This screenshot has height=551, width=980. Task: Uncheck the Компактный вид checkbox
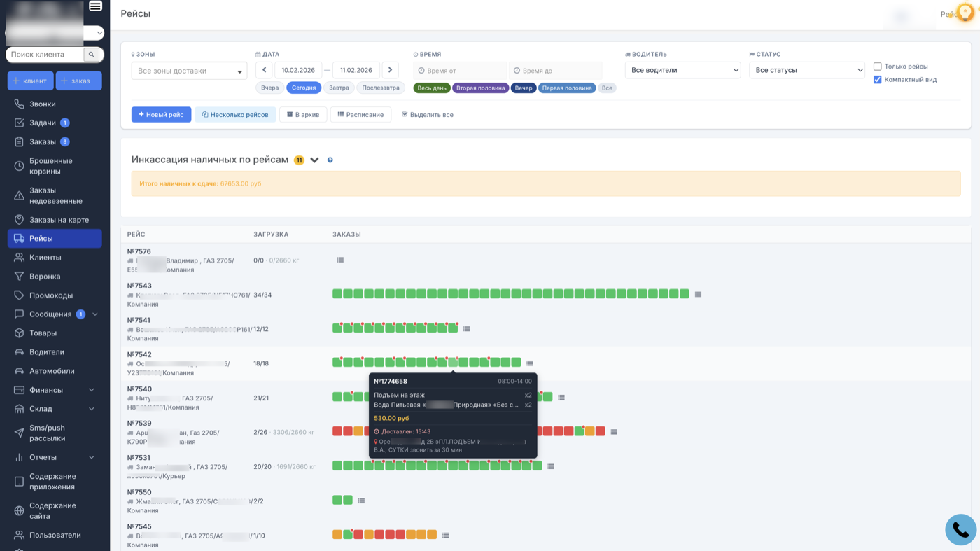(x=877, y=80)
